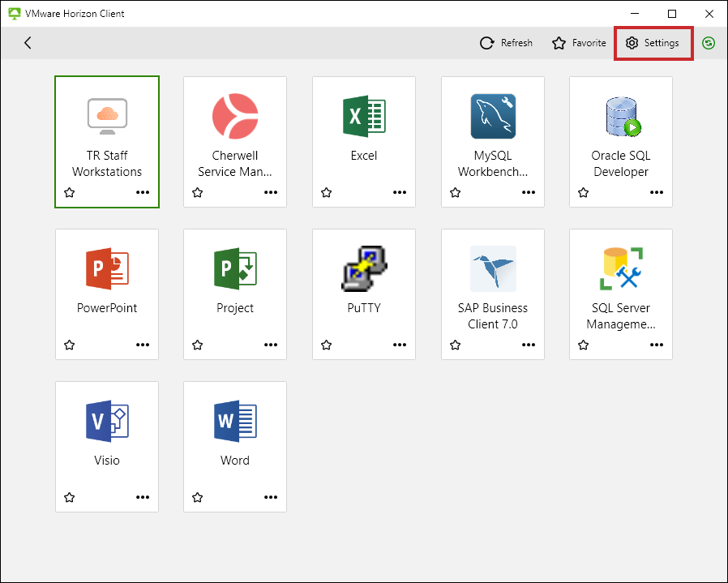This screenshot has width=728, height=583.
Task: Open the Project tile's ellipsis menu
Action: (x=271, y=345)
